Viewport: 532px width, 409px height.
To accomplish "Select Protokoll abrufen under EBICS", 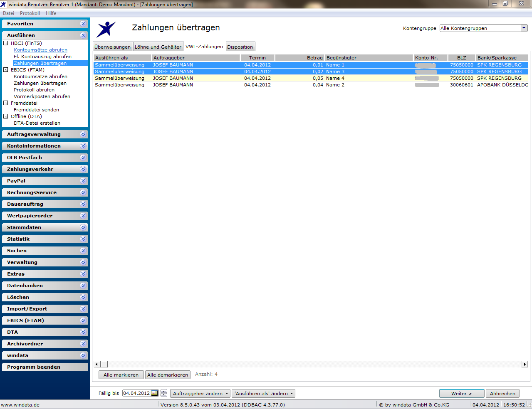I will tap(34, 90).
